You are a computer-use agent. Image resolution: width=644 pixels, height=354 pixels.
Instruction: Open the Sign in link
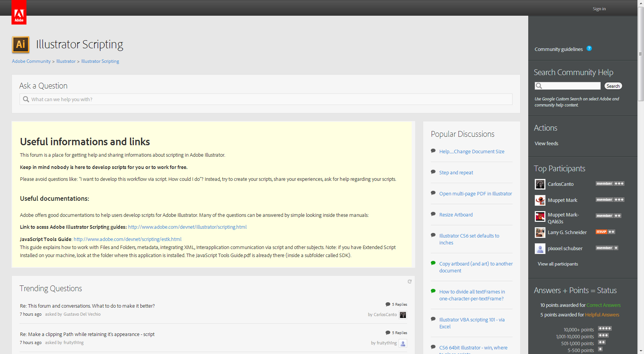tap(599, 8)
